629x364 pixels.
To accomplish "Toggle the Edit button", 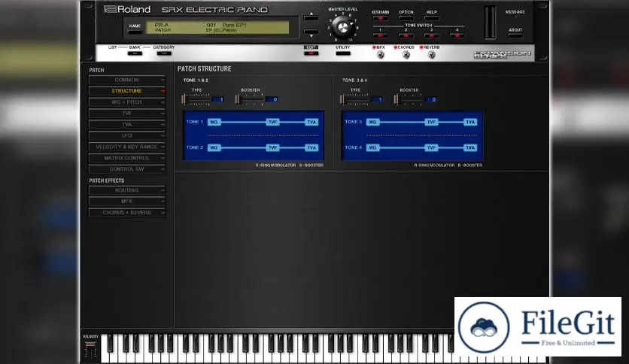I will tap(311, 53).
